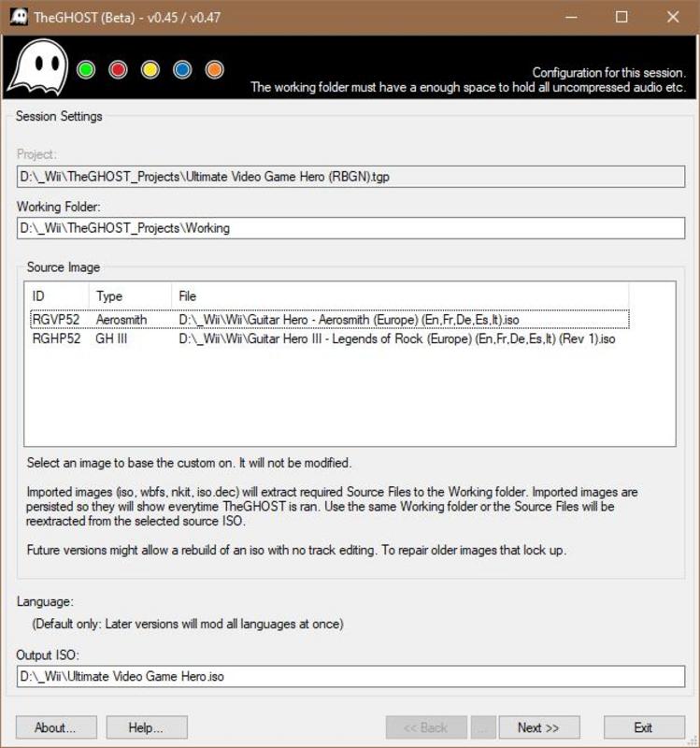Click the GH III type cell
The width and height of the screenshot is (700, 748).
(111, 338)
